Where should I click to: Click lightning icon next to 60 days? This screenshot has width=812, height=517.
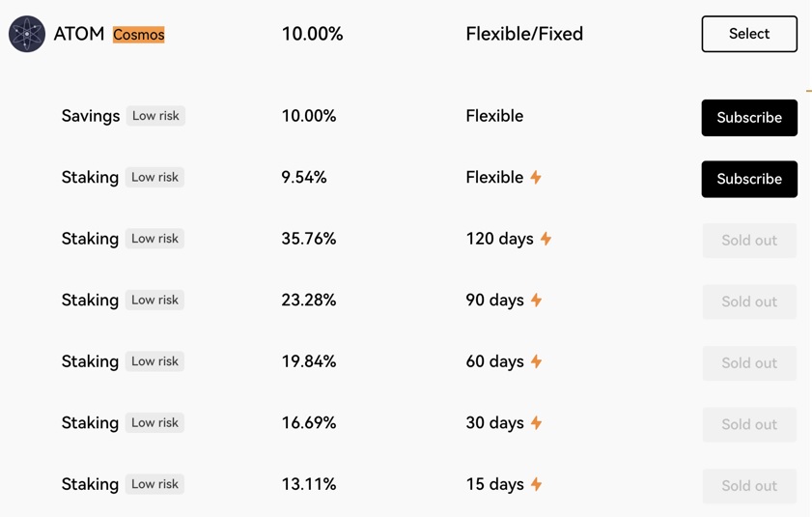[x=536, y=361]
